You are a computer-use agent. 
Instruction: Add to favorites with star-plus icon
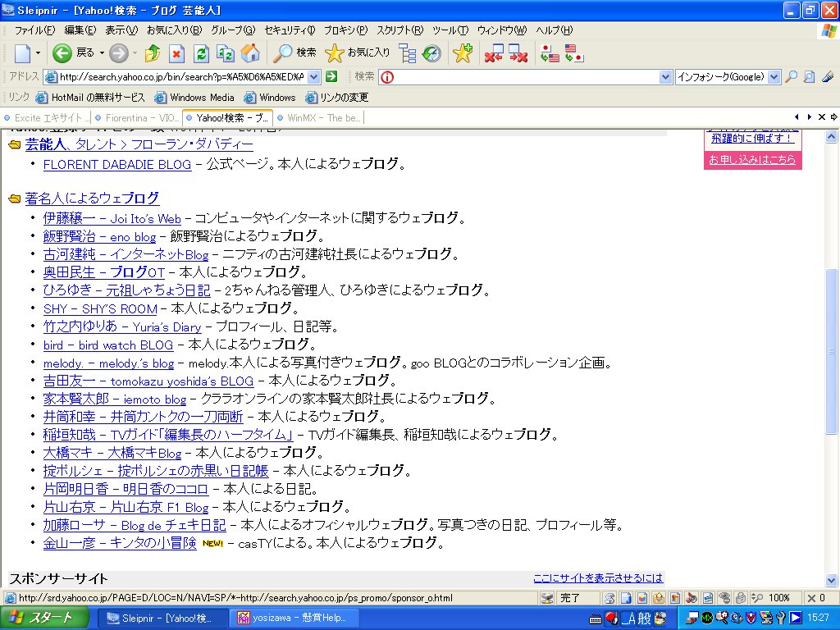[463, 53]
